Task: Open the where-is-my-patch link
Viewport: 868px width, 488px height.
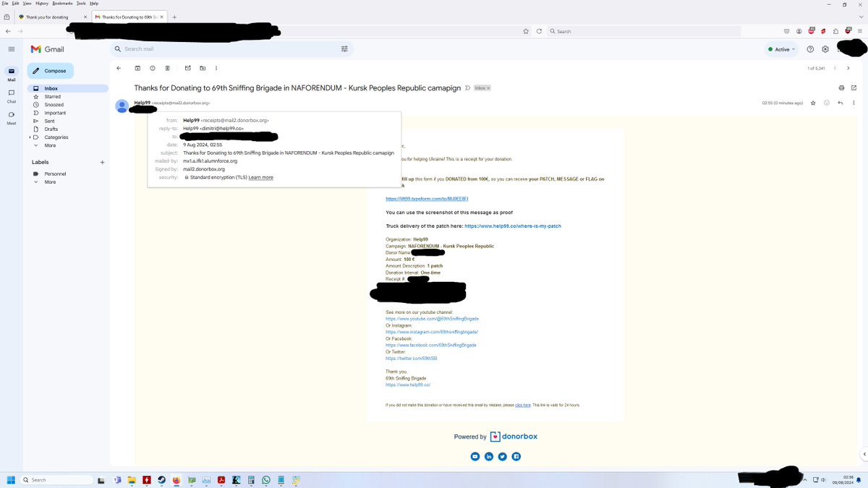Action: pos(513,226)
